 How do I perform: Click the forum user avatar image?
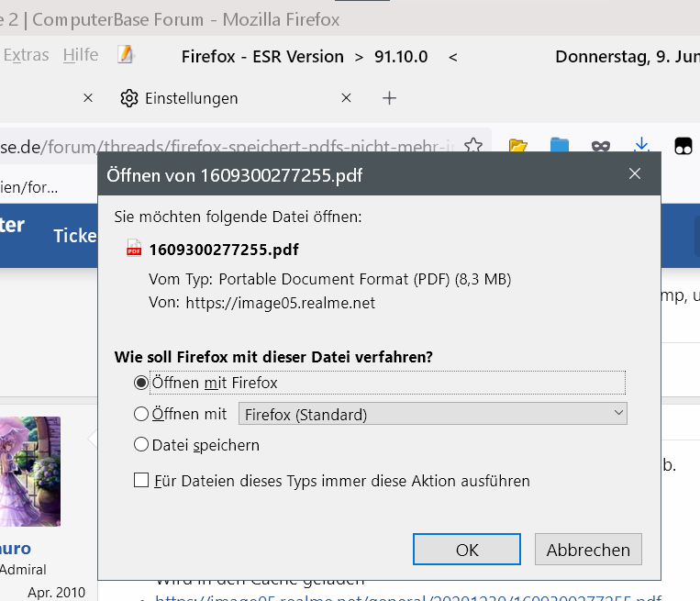point(30,472)
